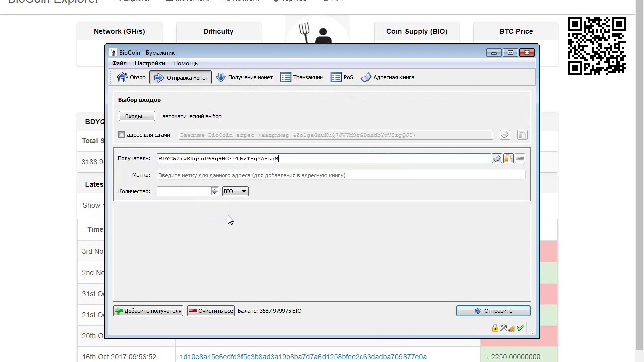Click the Количество amount field
Viewport: 644px width, 362px height.
coord(184,191)
